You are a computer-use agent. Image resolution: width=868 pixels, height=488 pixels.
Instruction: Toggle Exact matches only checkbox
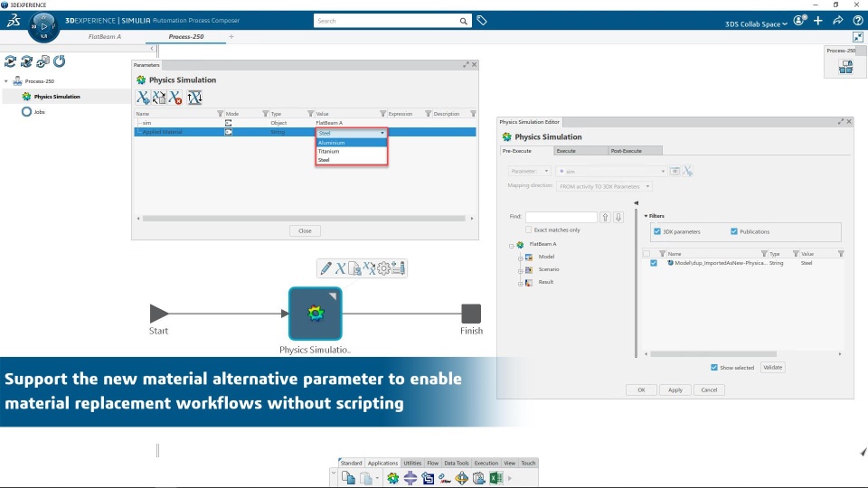528,230
